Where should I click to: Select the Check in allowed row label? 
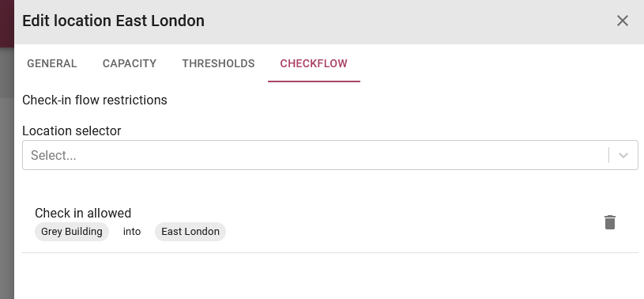(83, 213)
